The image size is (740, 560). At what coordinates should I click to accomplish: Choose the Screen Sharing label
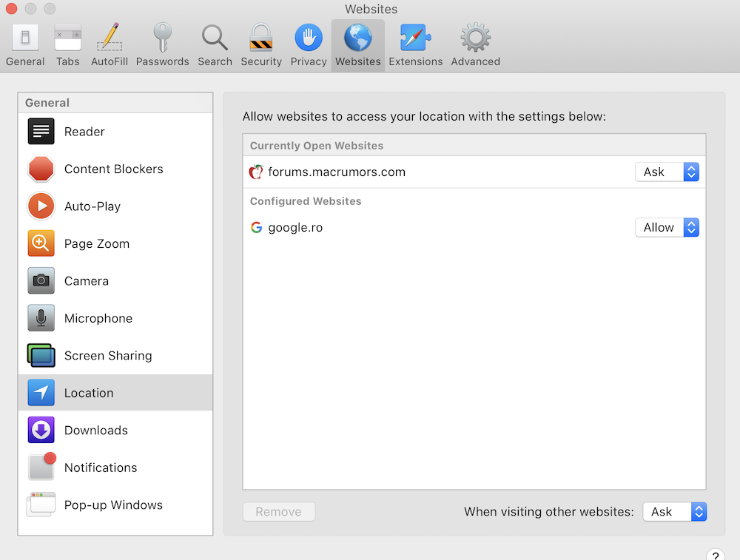pyautogui.click(x=108, y=355)
